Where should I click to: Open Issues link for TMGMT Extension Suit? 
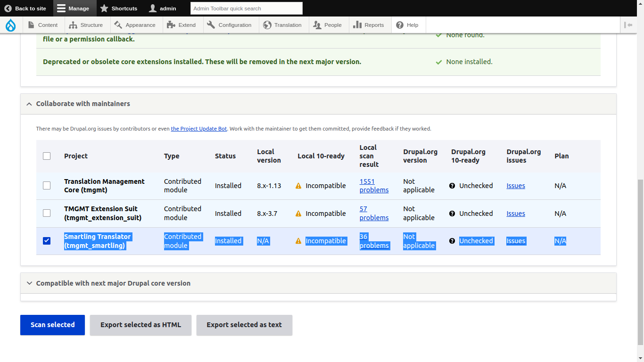516,214
